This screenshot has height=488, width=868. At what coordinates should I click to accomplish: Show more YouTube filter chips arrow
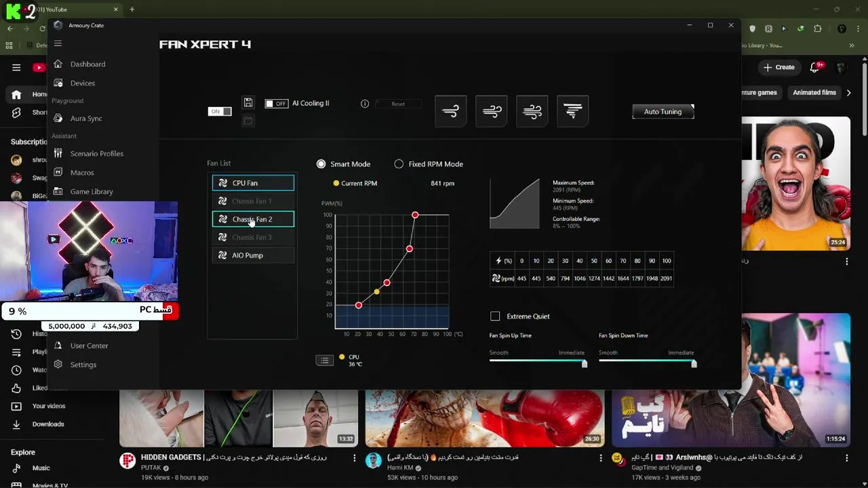click(848, 93)
